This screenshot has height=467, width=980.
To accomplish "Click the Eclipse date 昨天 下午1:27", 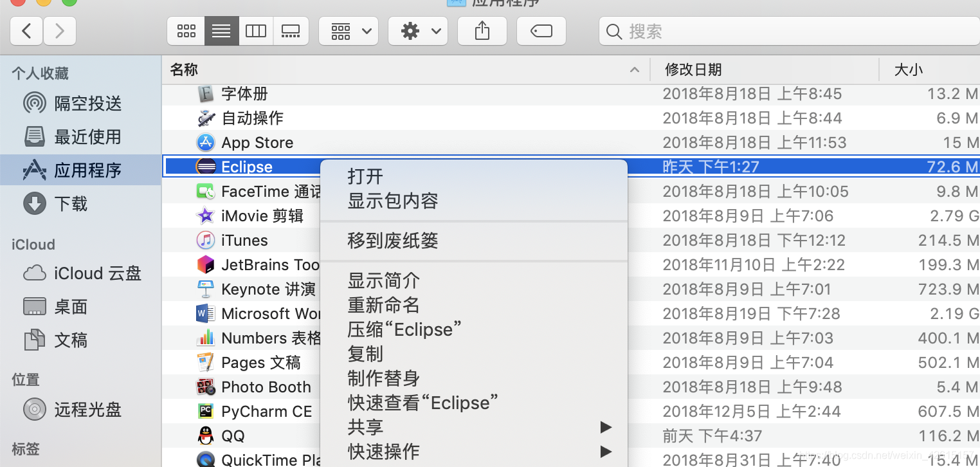I will pos(711,167).
